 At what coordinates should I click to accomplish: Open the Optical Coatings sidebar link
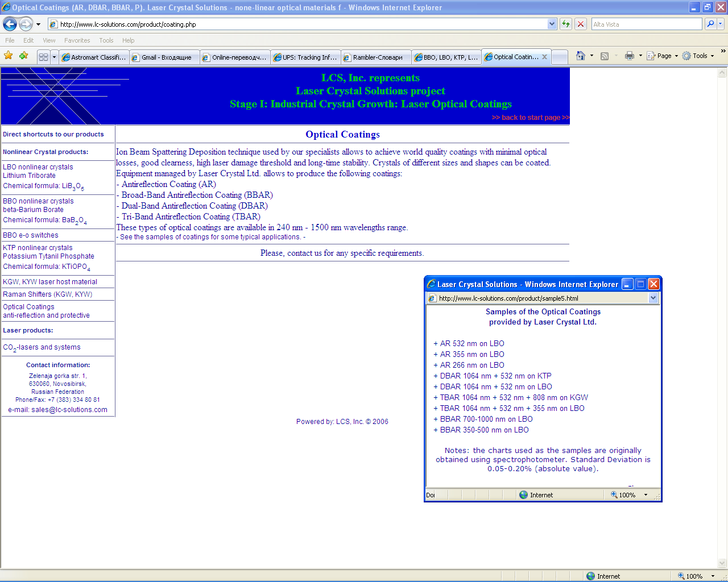(28, 307)
